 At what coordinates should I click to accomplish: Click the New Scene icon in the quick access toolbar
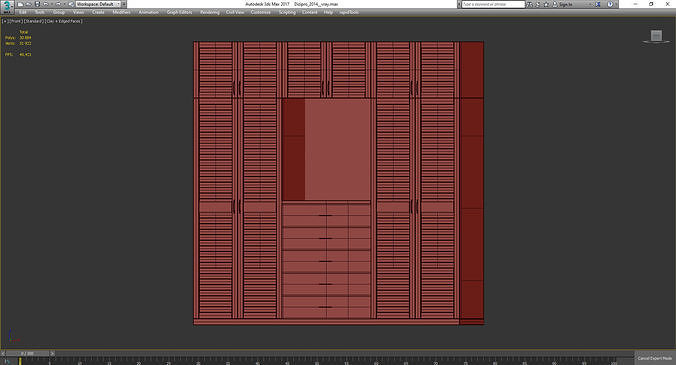(20, 4)
